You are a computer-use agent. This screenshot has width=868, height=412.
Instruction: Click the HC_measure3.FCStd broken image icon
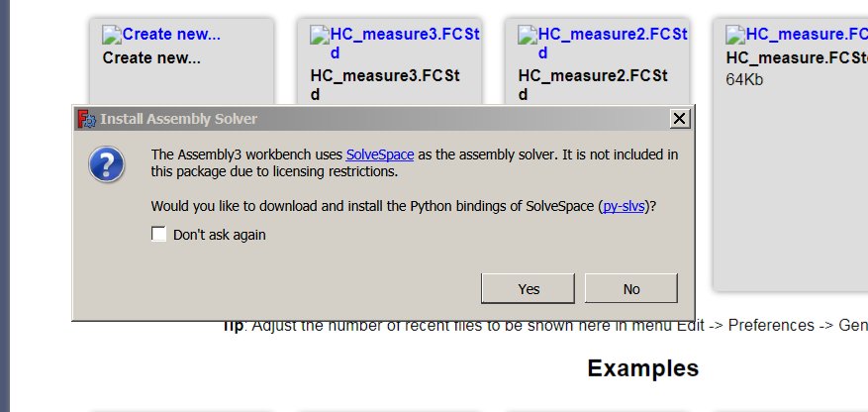319,36
